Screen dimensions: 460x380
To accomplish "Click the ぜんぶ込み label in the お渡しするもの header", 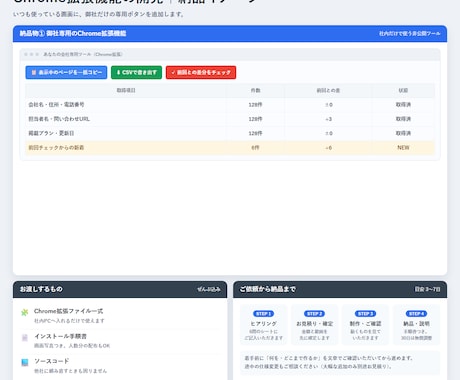I will click(x=209, y=289).
